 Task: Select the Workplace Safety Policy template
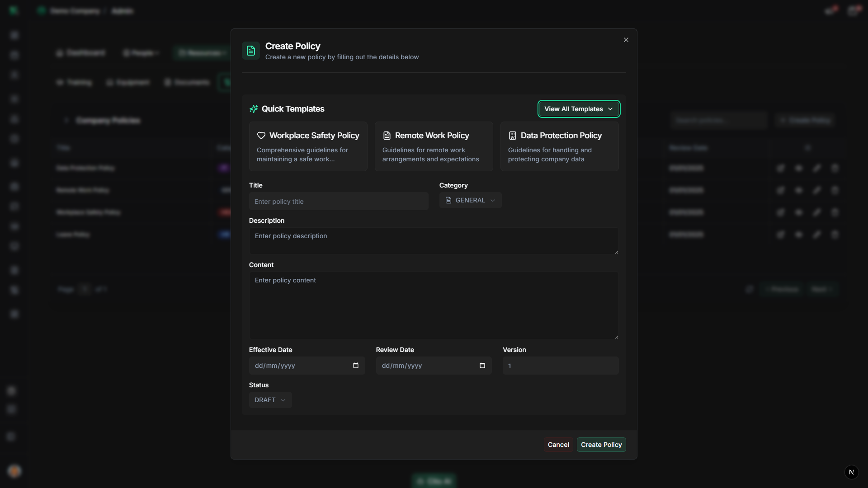(x=308, y=146)
